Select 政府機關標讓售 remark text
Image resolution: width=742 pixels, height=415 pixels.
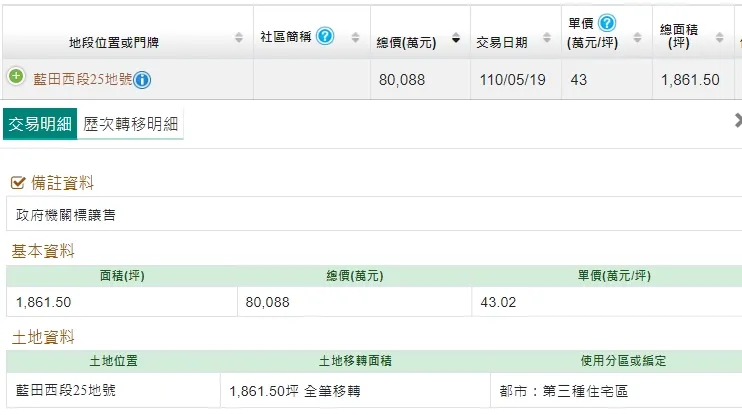tap(66, 215)
